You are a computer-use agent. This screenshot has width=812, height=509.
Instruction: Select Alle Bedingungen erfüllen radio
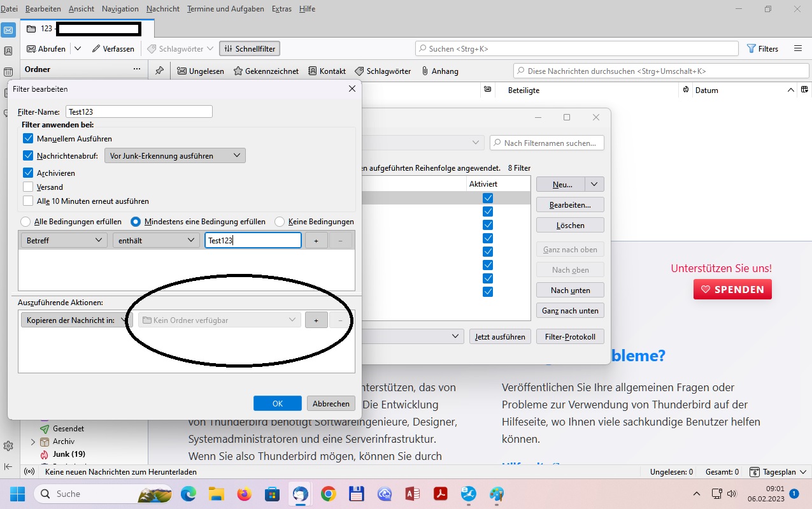[x=25, y=222]
